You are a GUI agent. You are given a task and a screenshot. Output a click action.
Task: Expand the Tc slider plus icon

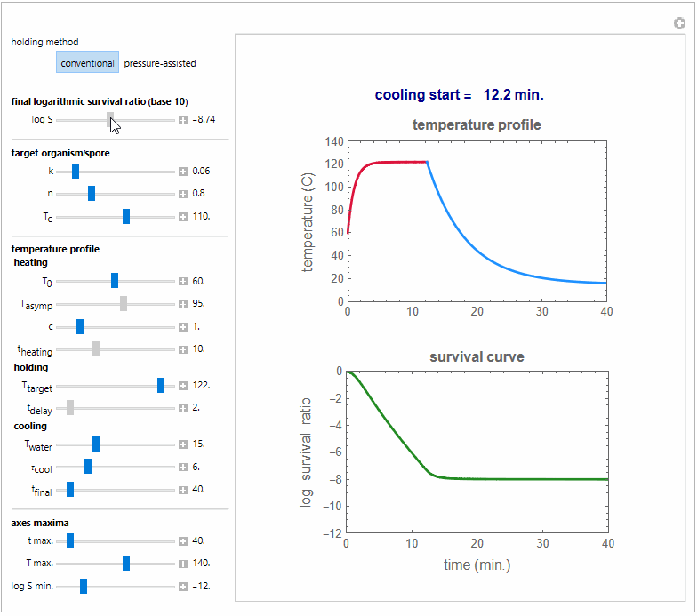(x=183, y=217)
